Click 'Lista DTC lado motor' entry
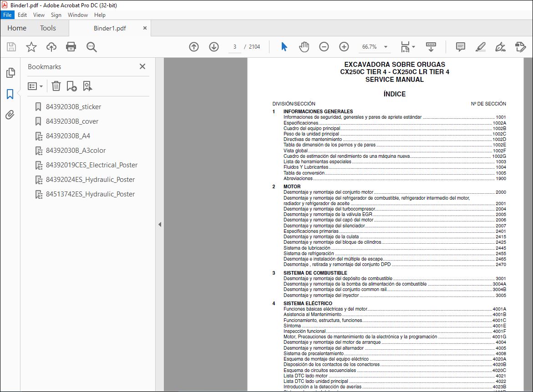The image size is (533, 392). [395, 376]
